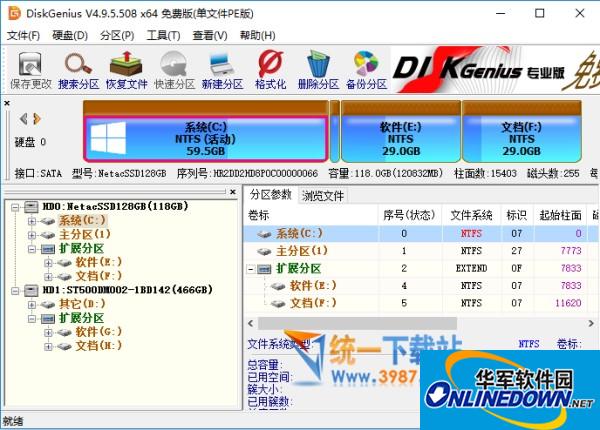The width and height of the screenshot is (600, 430).
Task: Launch the Recover Files (恢复文件) tool
Action: point(127,71)
